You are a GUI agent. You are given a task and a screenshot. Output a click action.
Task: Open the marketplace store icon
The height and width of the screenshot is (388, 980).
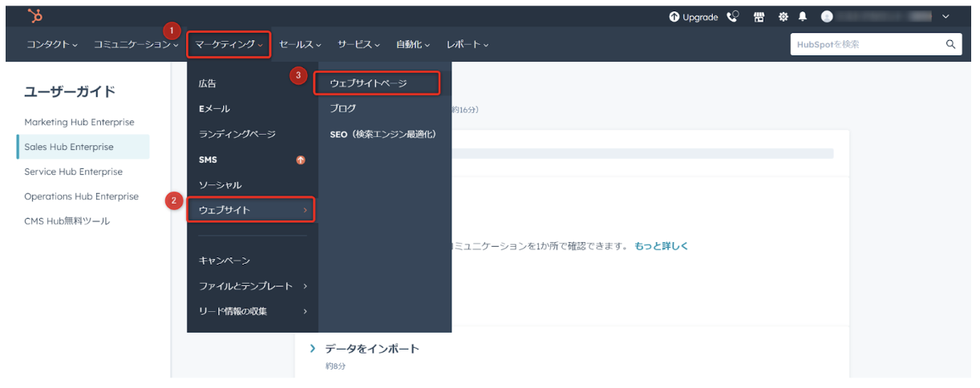tap(759, 16)
